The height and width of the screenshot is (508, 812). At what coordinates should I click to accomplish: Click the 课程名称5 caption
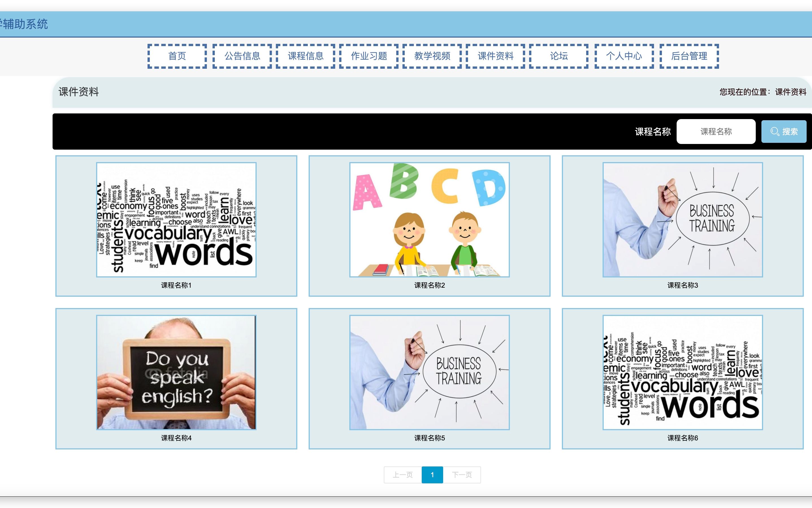coord(429,438)
